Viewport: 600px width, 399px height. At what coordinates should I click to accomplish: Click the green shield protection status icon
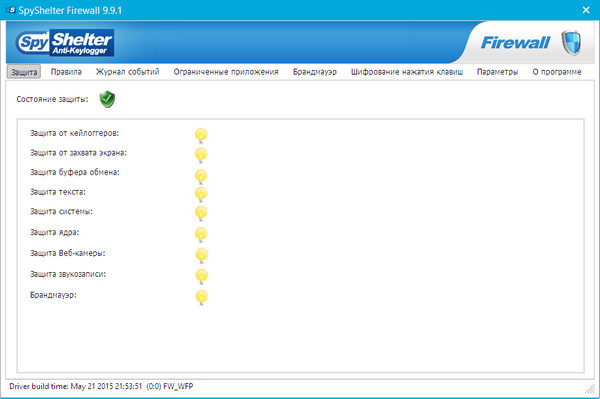coord(107,99)
